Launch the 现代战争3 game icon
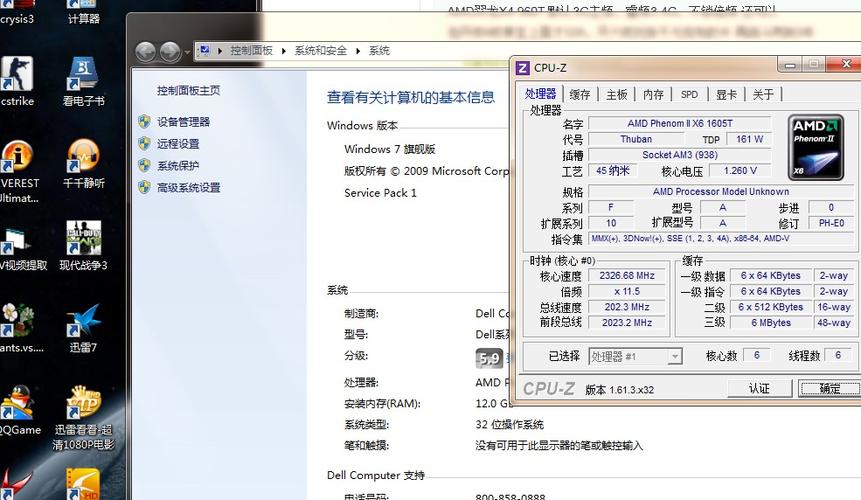 [x=83, y=245]
